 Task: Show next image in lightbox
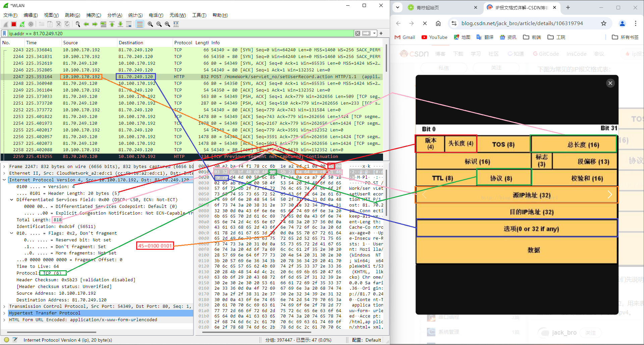pos(609,195)
